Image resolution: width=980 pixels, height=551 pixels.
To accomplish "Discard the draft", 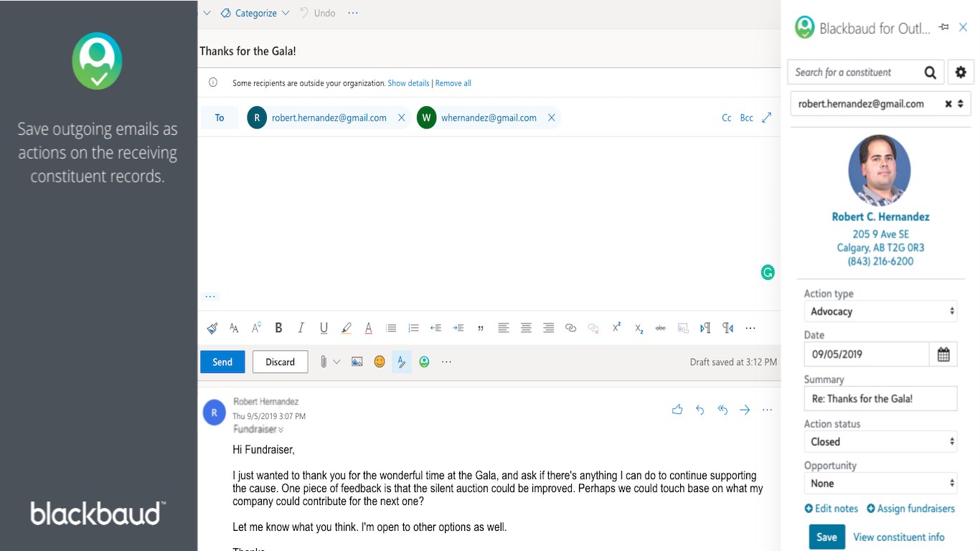I will click(280, 362).
